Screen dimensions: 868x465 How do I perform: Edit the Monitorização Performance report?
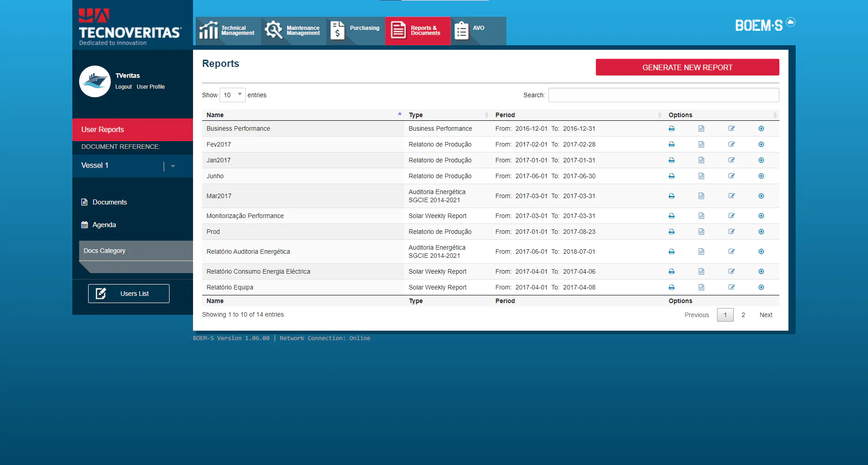point(731,216)
